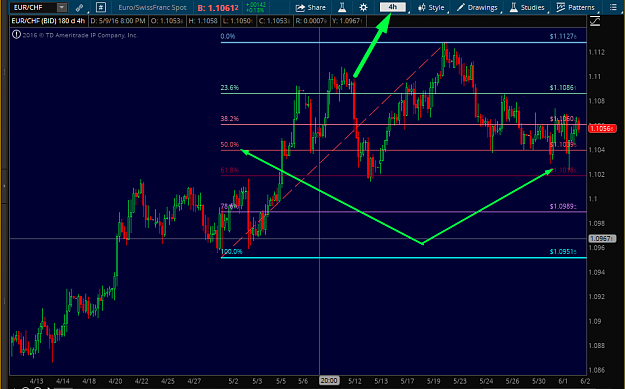Select the 100.0% Fibonacci level label
The width and height of the screenshot is (625, 389).
[232, 251]
